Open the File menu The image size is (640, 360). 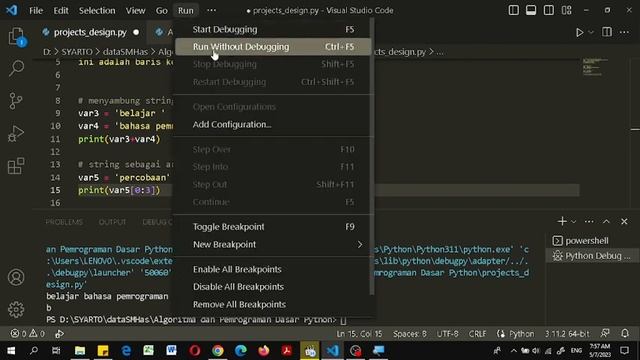[x=36, y=11]
